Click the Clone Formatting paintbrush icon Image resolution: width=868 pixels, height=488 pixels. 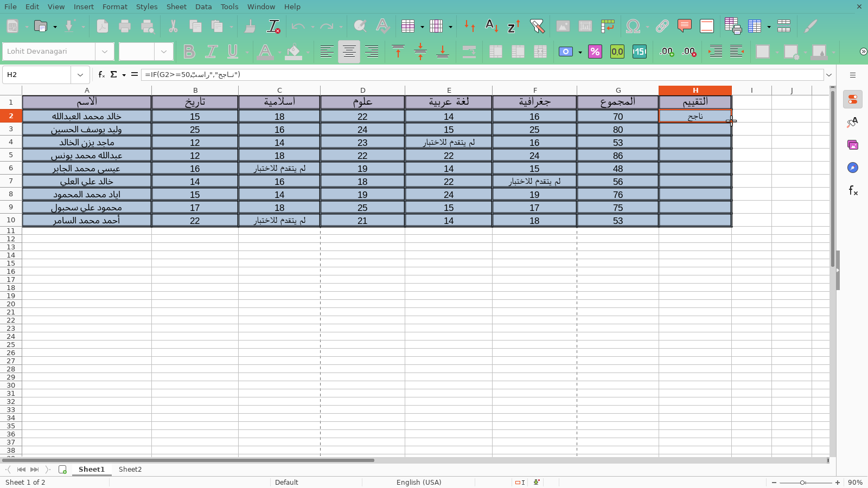coord(250,26)
